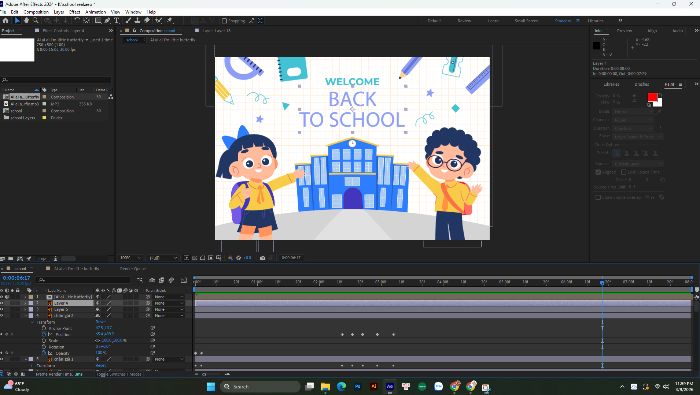Open the Parent dropdown for Layer 4
700x395 pixels.
click(169, 303)
